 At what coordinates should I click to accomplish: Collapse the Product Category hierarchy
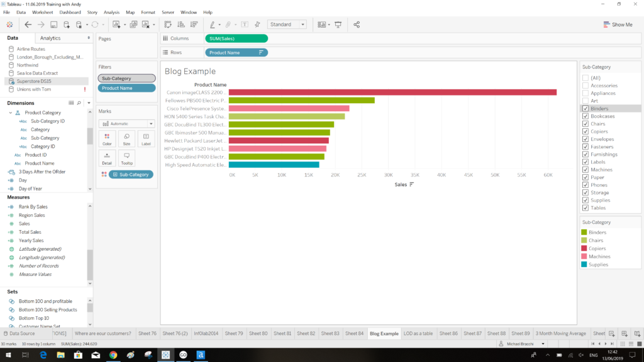11,112
